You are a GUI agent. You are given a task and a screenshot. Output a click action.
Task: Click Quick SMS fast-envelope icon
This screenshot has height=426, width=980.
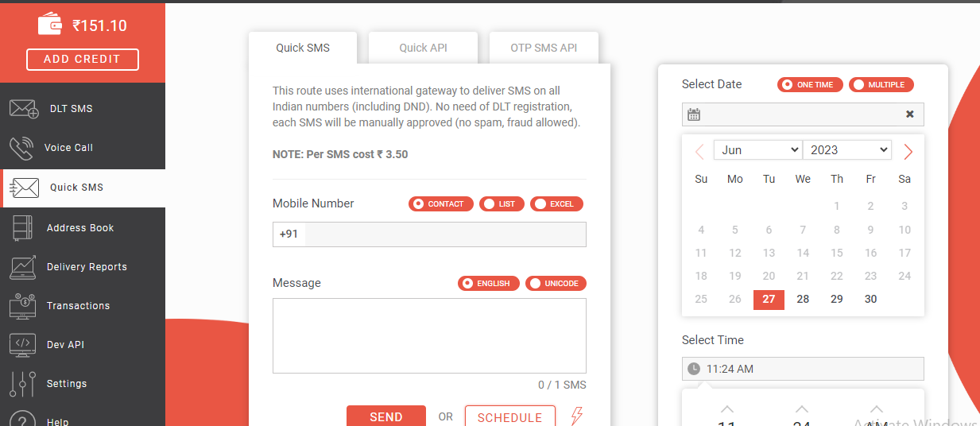click(x=23, y=188)
